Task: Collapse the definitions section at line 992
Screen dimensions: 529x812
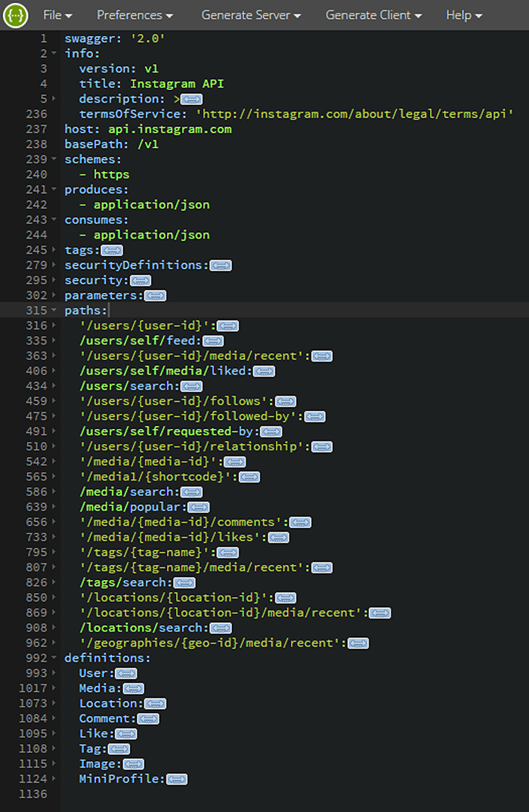Action: click(x=54, y=658)
